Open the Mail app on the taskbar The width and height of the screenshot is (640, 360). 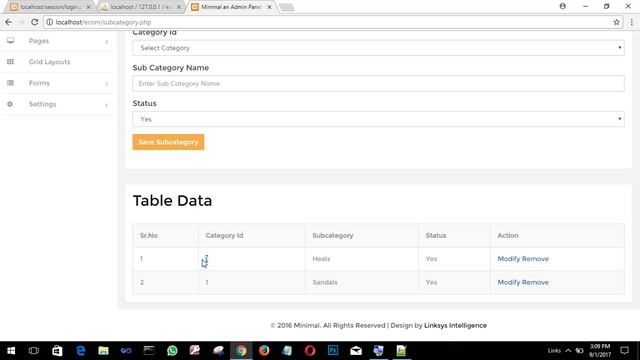click(356, 351)
